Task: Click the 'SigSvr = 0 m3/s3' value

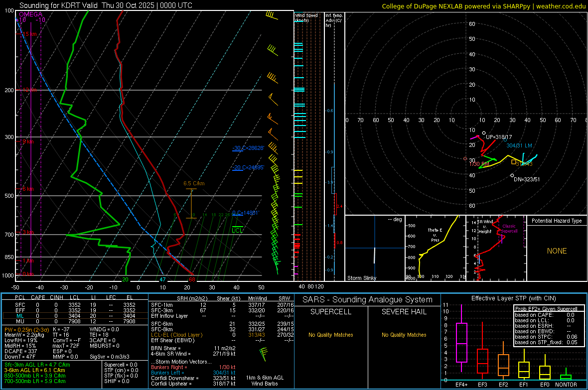Action: (110, 357)
